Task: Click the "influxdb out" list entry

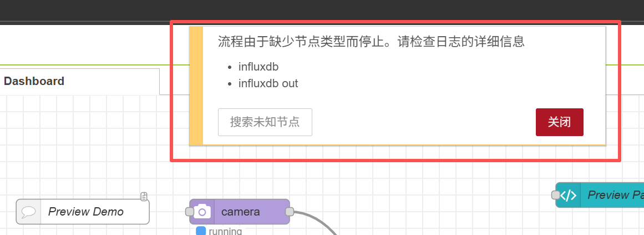Action: pyautogui.click(x=268, y=84)
